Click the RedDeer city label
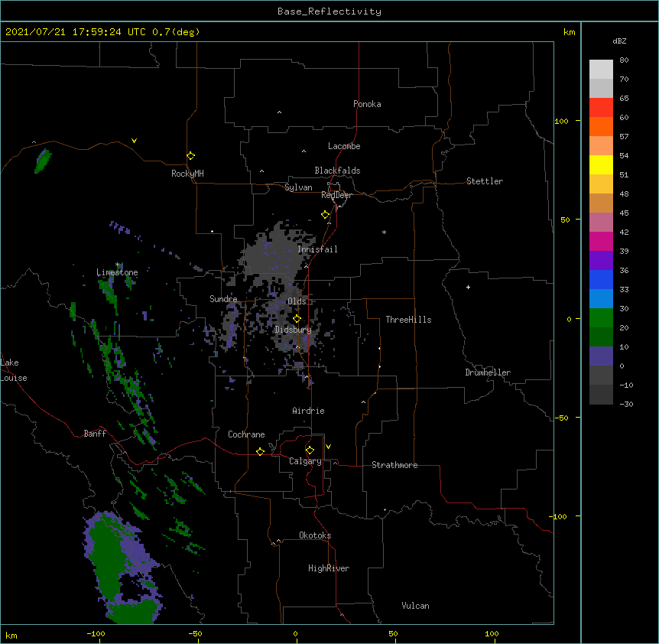This screenshot has height=644, width=659. (x=336, y=195)
